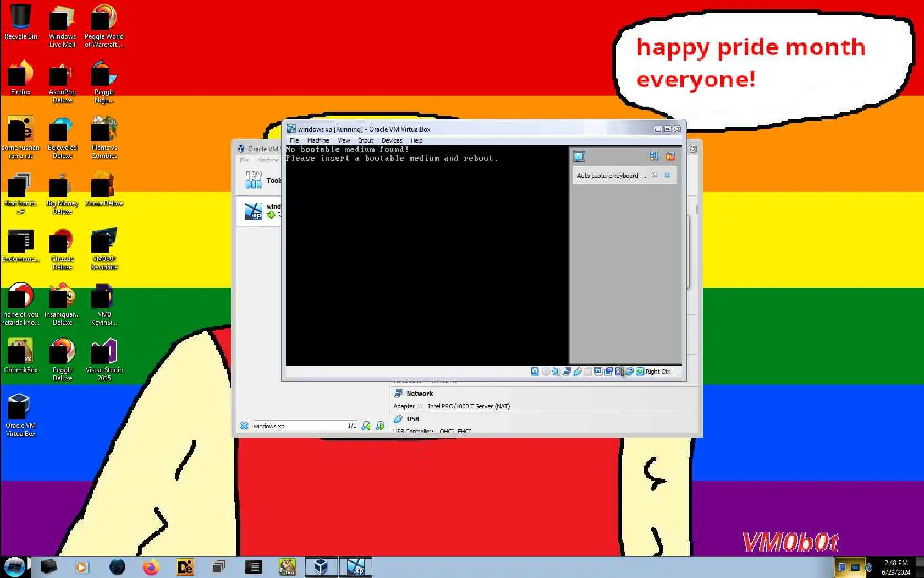Open AstroPop Deluxe desktop icon
The image size is (924, 578).
[62, 81]
